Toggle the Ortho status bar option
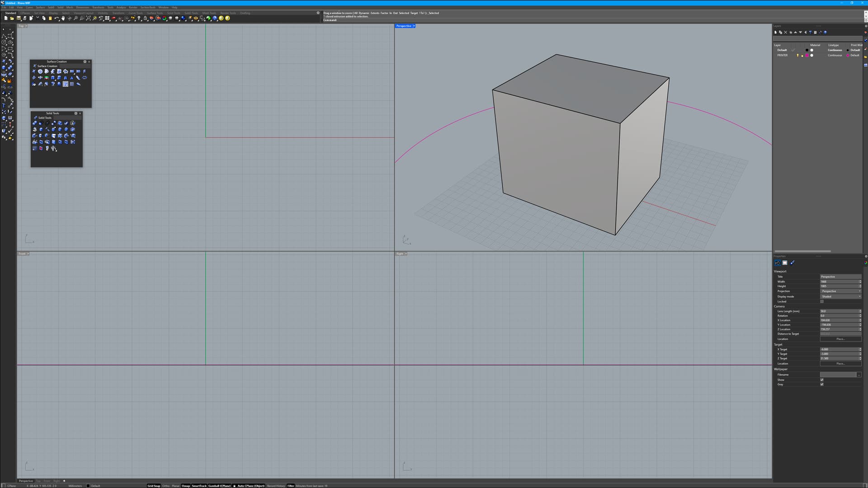868x488 pixels. [x=165, y=486]
